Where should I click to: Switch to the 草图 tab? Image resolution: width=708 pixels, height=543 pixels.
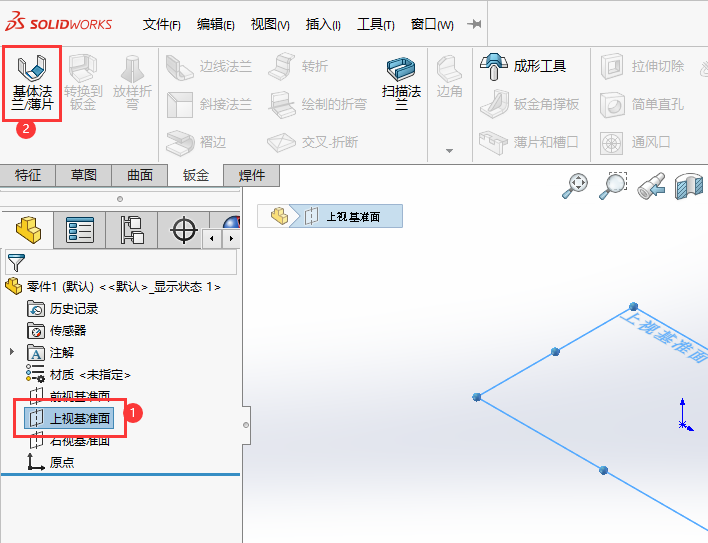pyautogui.click(x=84, y=175)
